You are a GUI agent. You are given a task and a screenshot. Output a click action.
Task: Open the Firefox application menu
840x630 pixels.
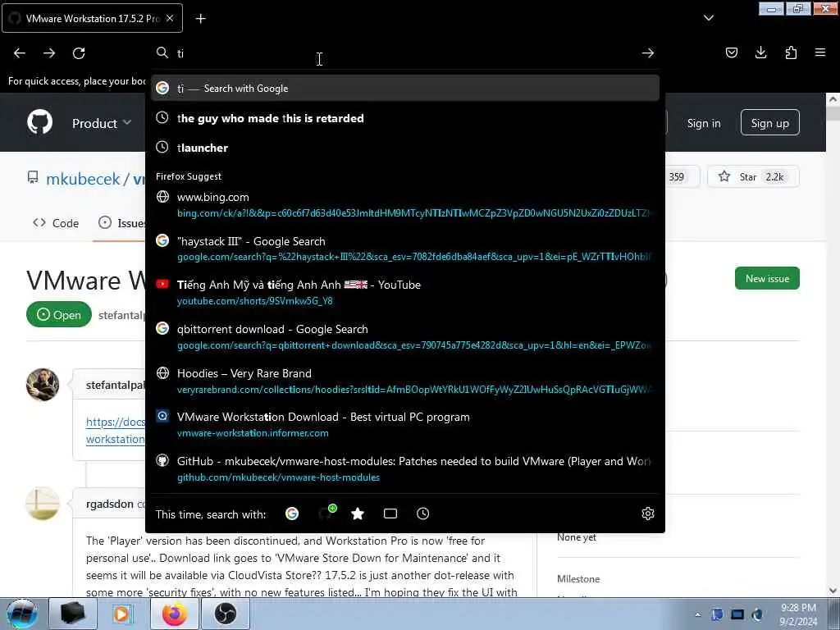[x=819, y=52]
